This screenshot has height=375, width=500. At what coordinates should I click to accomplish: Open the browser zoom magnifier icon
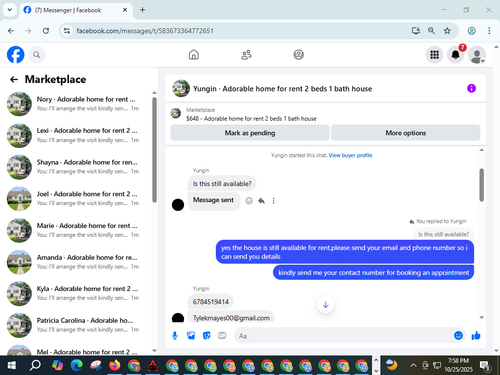431,31
